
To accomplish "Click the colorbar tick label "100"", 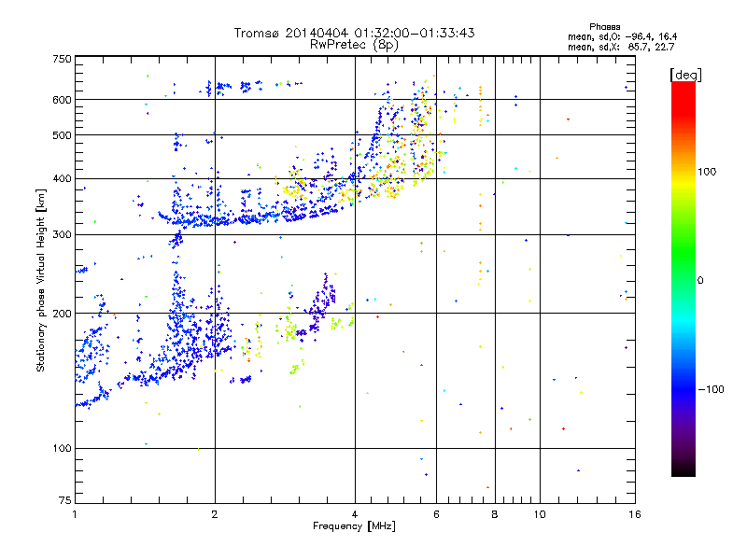I will [x=707, y=172].
